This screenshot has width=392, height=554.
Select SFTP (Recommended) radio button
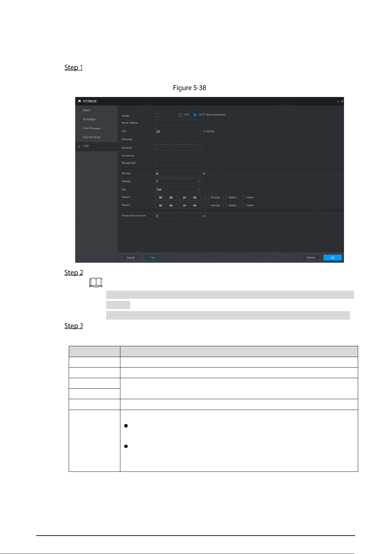[x=195, y=115]
